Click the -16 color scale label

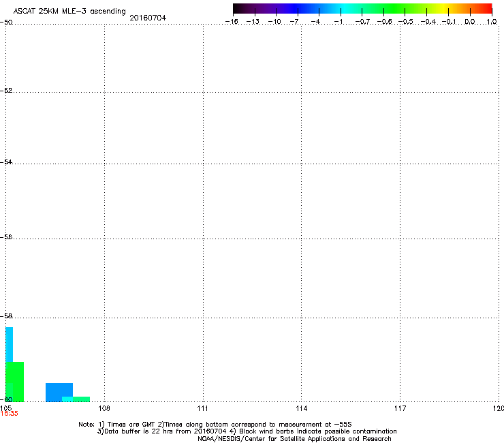[x=232, y=22]
